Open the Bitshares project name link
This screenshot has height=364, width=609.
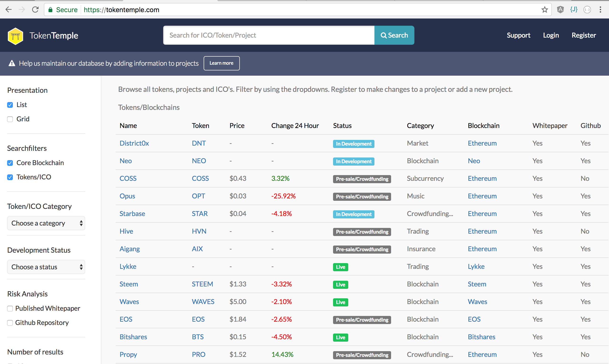pyautogui.click(x=133, y=337)
